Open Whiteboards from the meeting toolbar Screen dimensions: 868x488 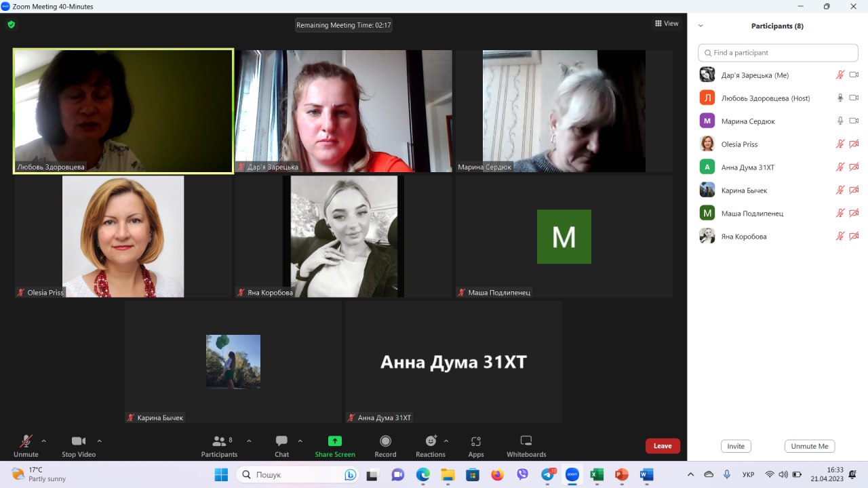point(526,446)
